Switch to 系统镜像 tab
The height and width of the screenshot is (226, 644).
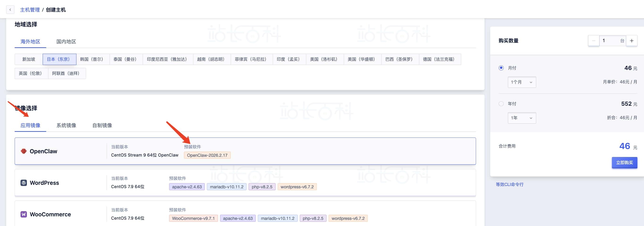(x=66, y=125)
